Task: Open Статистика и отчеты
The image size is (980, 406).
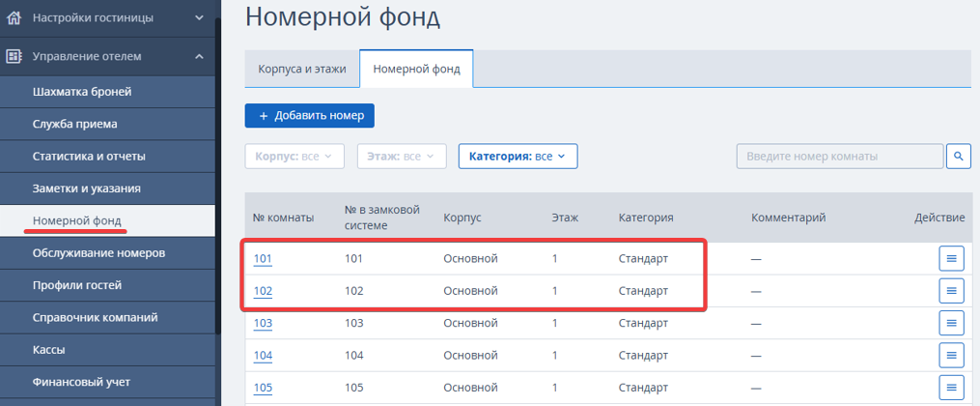Action: pos(107,157)
